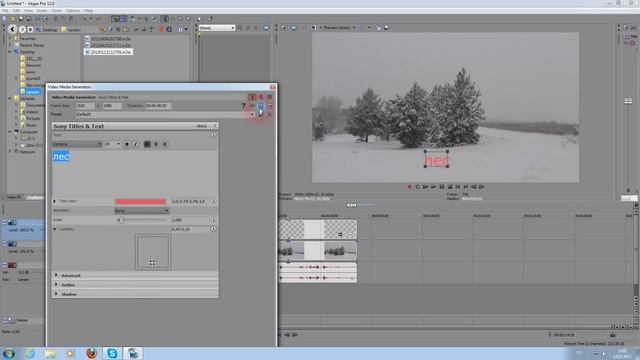Image resolution: width=640 pixels, height=360 pixels.
Task: Expand the Shadow section
Action: pyautogui.click(x=56, y=294)
